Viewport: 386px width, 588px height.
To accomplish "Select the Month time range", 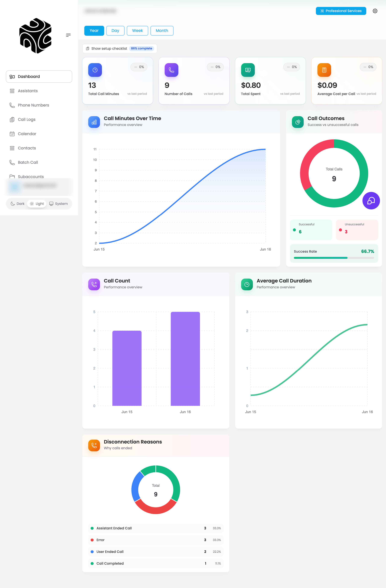I will (162, 31).
